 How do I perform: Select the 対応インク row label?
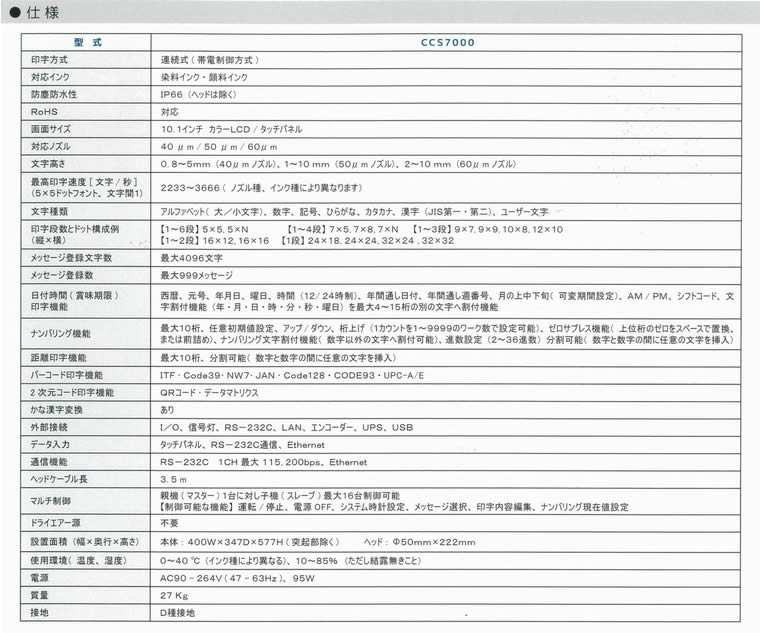50,77
